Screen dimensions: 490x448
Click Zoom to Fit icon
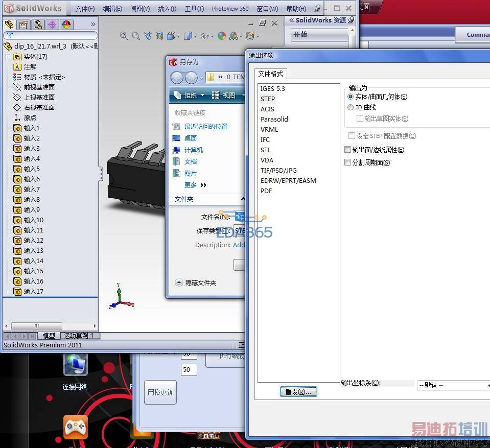[124, 36]
